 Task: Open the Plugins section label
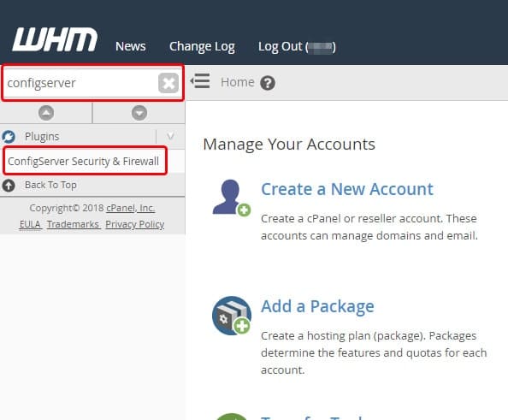[x=42, y=136]
